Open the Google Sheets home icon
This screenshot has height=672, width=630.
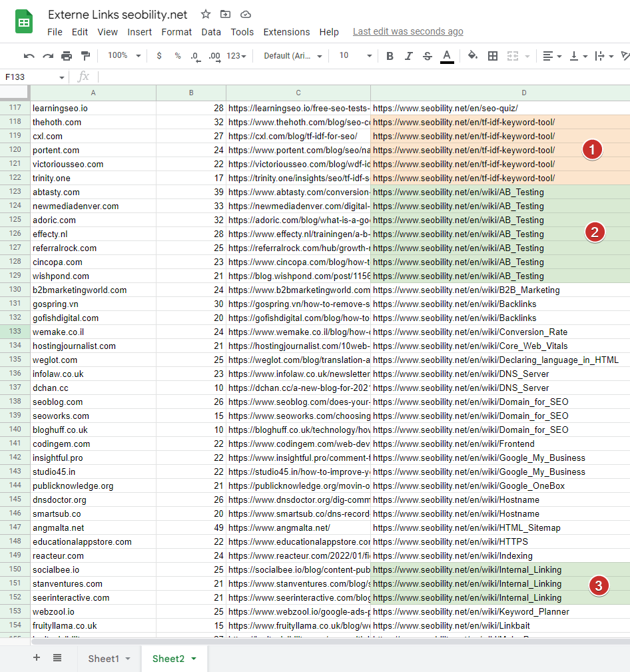point(24,21)
